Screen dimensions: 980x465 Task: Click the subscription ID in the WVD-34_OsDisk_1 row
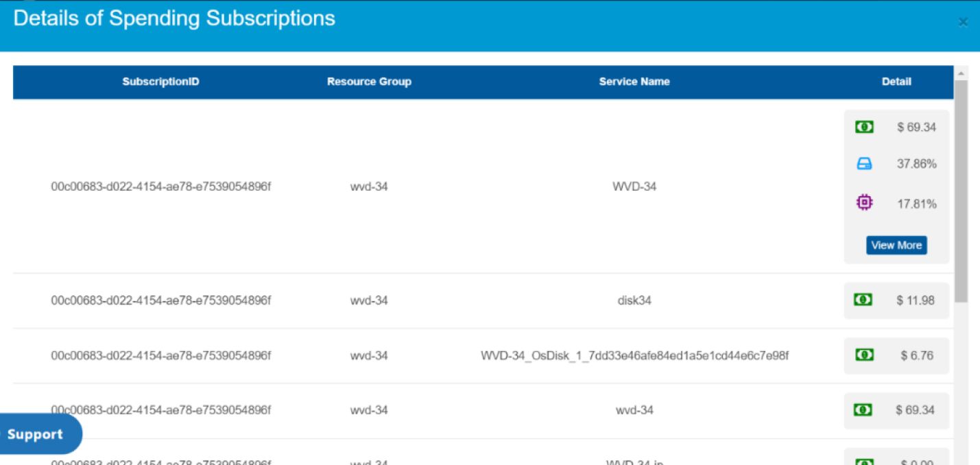coord(161,355)
